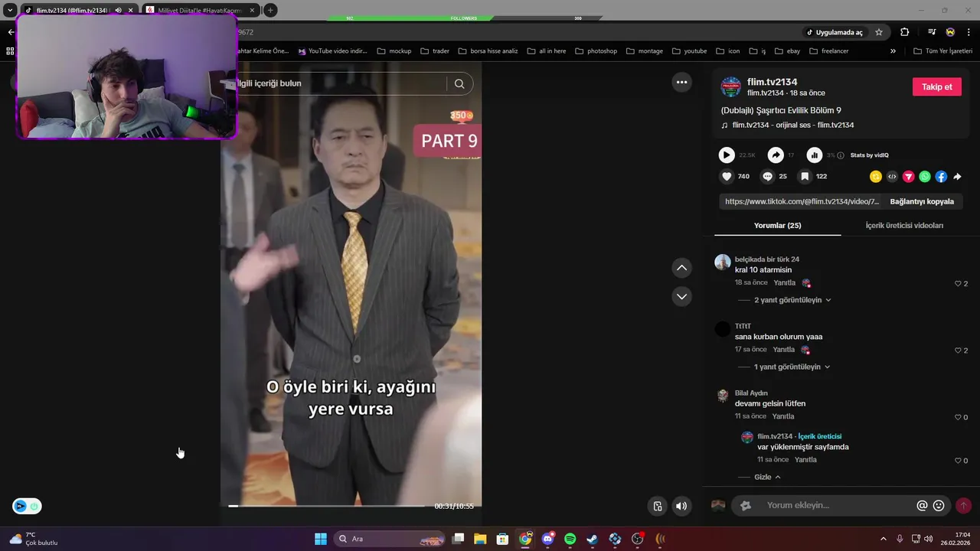Open the borsa hisse analiz bookmarks folder
This screenshot has height=551, width=980.
click(x=488, y=51)
